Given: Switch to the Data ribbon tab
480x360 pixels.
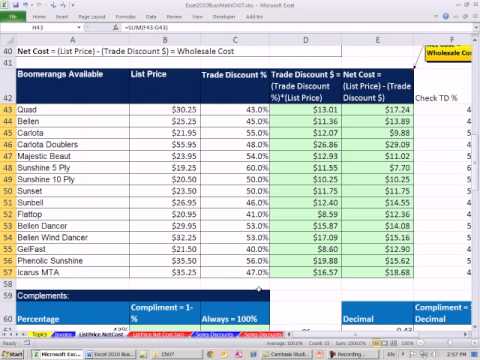Looking at the screenshot, I should (x=151, y=17).
